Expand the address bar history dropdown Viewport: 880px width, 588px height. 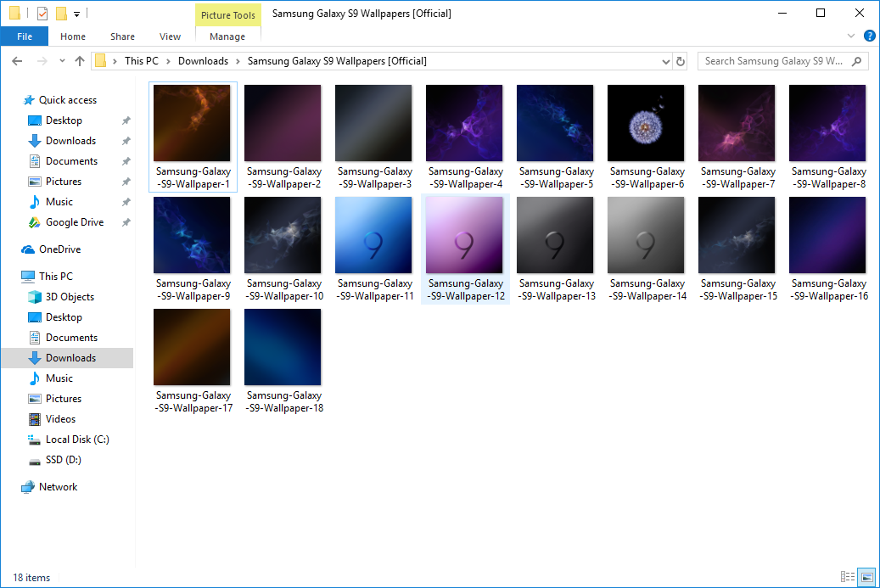coord(666,61)
